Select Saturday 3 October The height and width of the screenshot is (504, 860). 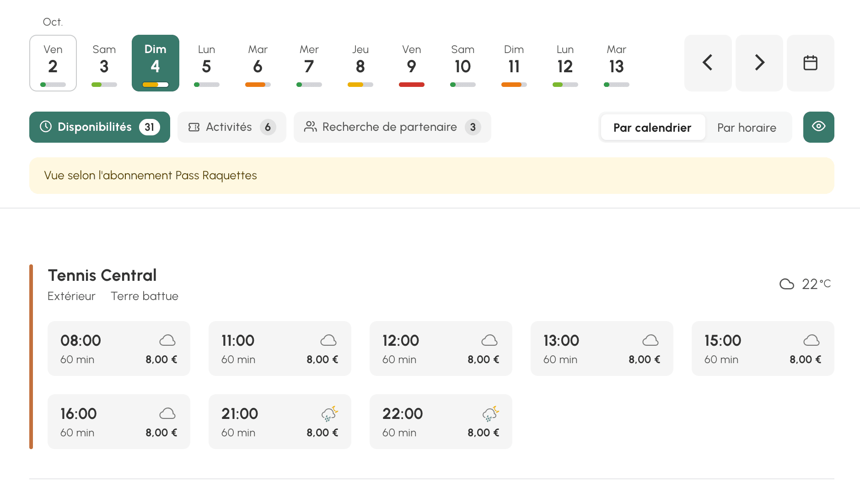pyautogui.click(x=104, y=63)
